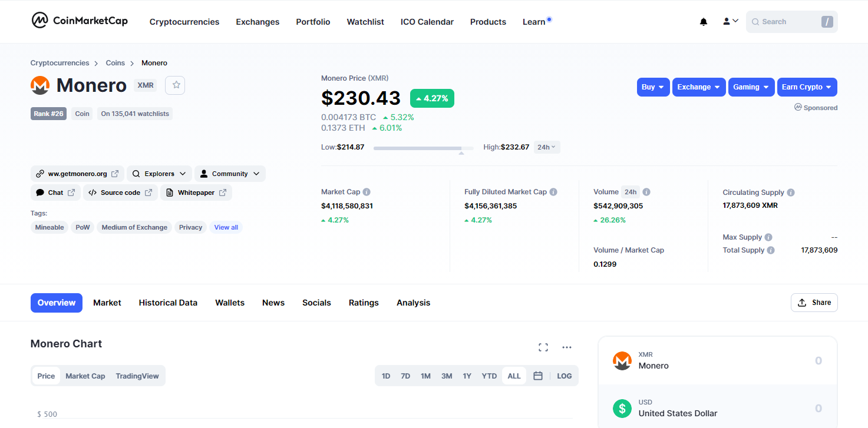Set chart range to 1M
868x428 pixels.
(425, 376)
